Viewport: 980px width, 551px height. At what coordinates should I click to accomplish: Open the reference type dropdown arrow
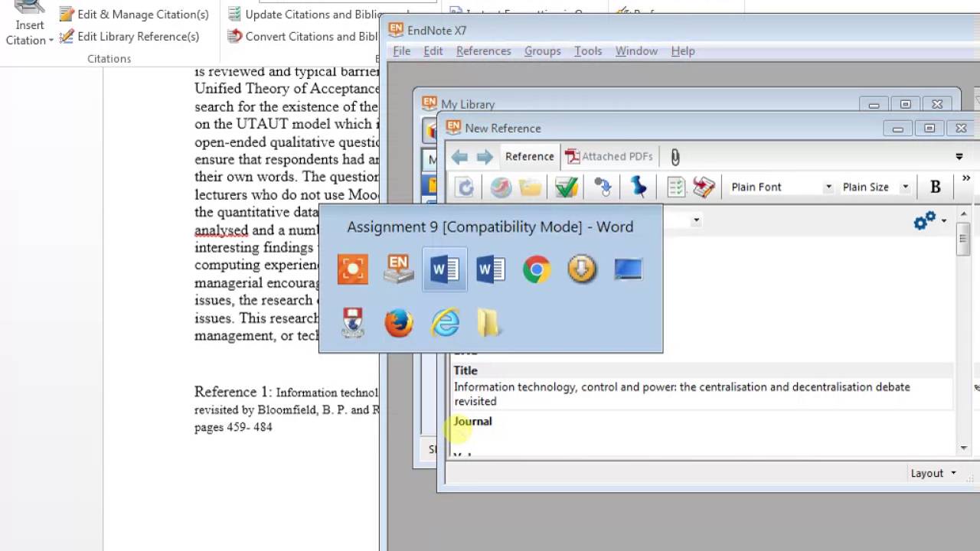696,221
